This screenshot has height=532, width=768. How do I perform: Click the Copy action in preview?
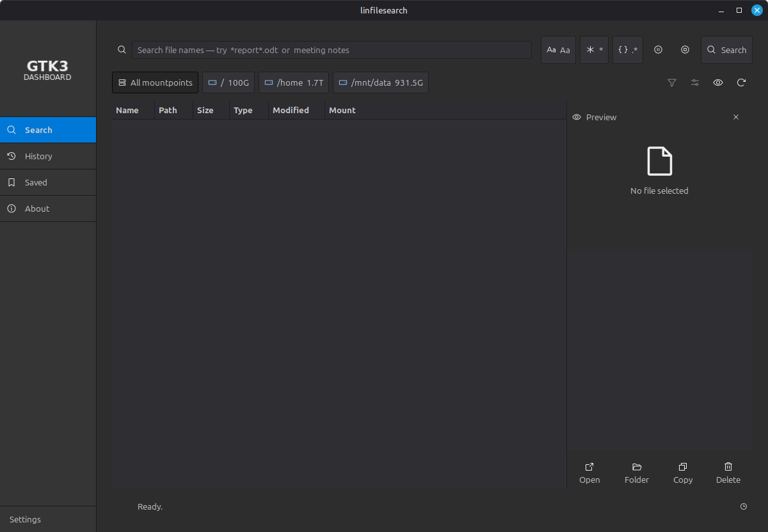click(x=683, y=473)
